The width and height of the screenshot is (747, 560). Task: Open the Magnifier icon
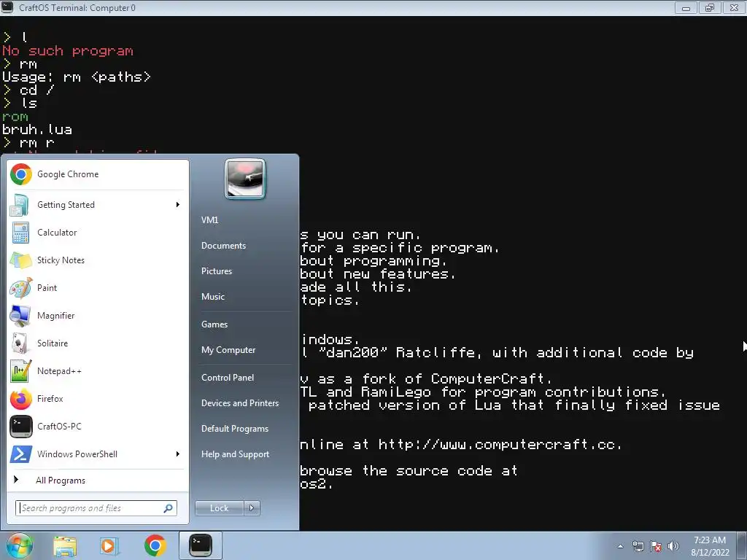[x=21, y=315]
